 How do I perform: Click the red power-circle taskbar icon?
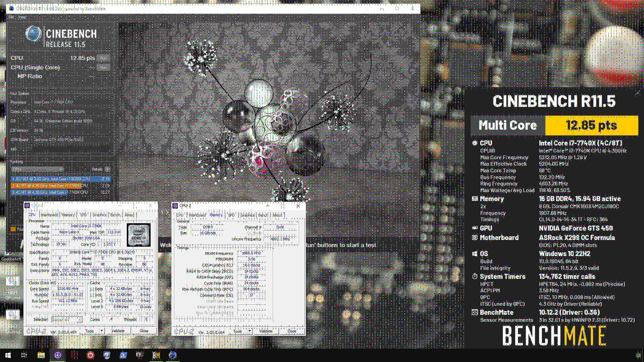coord(90,355)
